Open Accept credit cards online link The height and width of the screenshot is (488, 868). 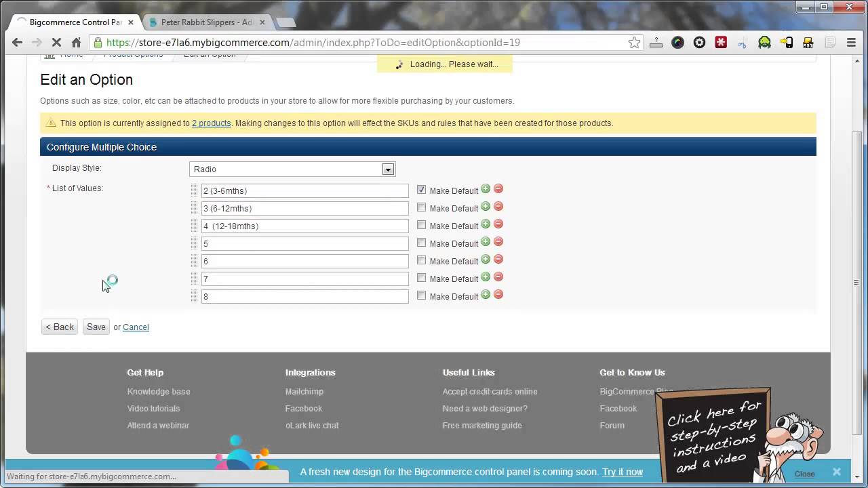(490, 392)
